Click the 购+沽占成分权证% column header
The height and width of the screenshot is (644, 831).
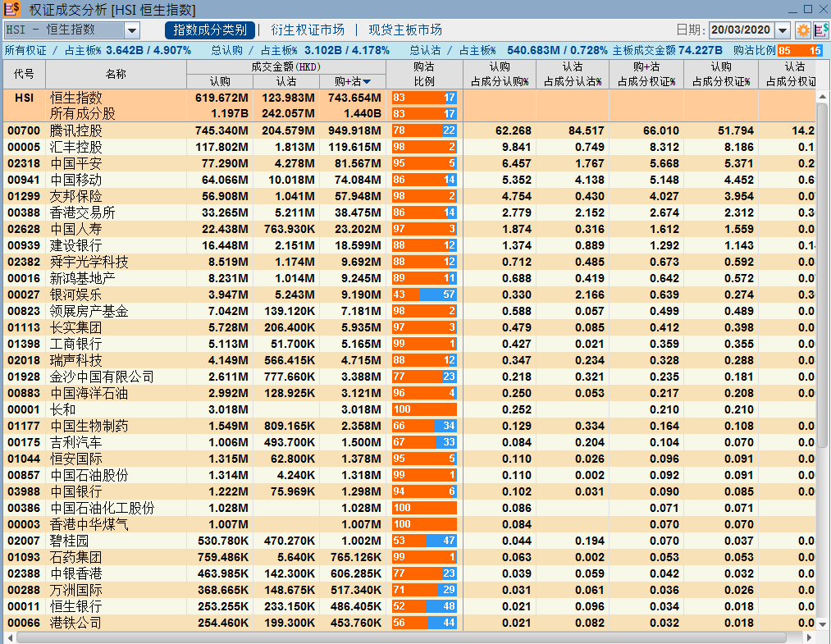(646, 74)
